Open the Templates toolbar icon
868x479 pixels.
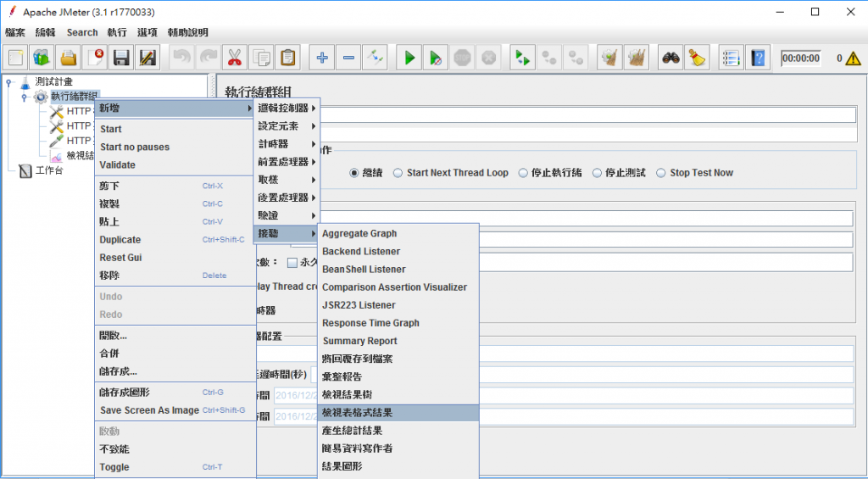pos(42,58)
